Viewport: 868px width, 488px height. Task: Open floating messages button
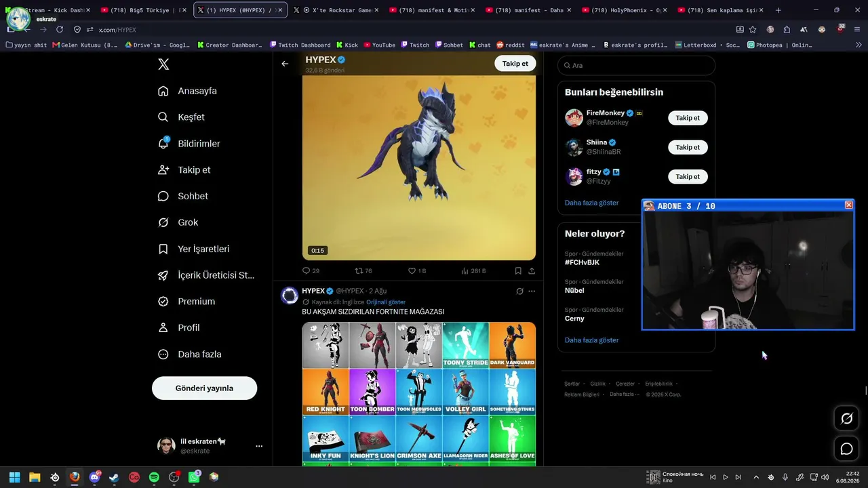coord(846,449)
